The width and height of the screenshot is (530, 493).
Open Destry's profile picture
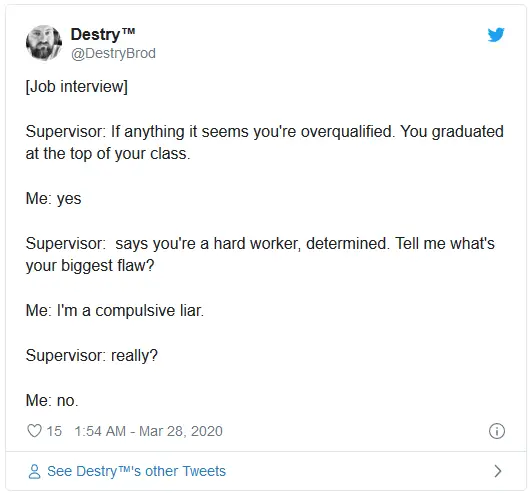(x=44, y=43)
